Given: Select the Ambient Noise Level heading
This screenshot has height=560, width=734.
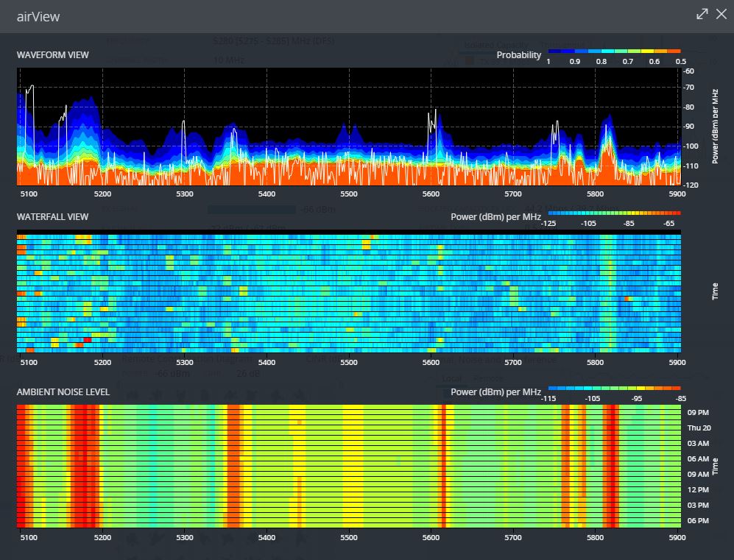Looking at the screenshot, I should click(x=63, y=392).
